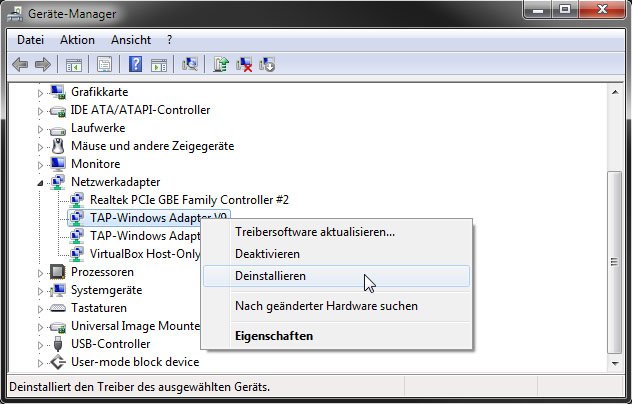This screenshot has width=632, height=404.
Task: Expand the Monitore category
Action: pos(40,165)
